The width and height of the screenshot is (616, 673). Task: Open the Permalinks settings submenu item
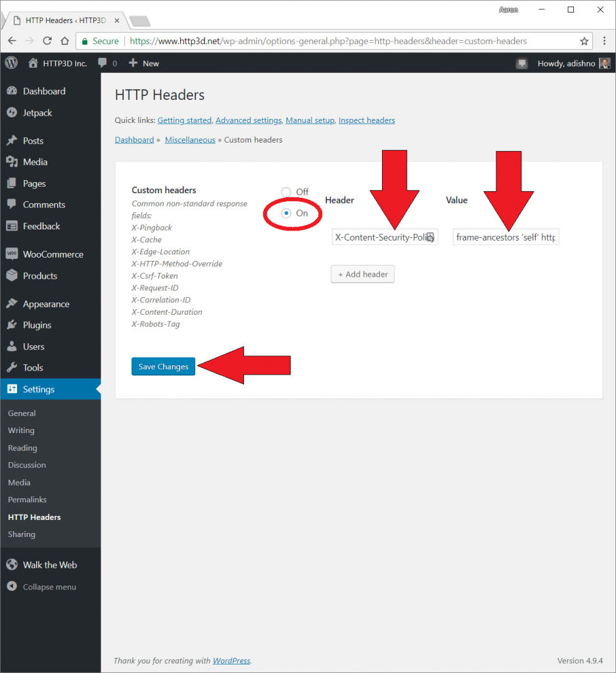click(27, 499)
